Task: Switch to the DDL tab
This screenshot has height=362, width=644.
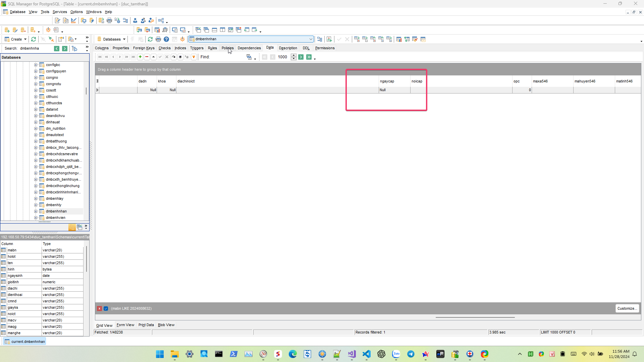Action: coord(306,48)
